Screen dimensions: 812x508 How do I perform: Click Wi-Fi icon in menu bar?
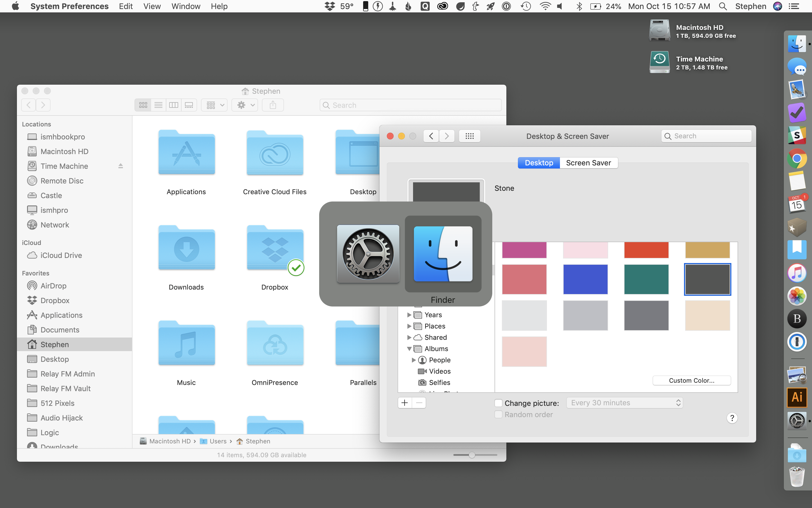(x=545, y=6)
